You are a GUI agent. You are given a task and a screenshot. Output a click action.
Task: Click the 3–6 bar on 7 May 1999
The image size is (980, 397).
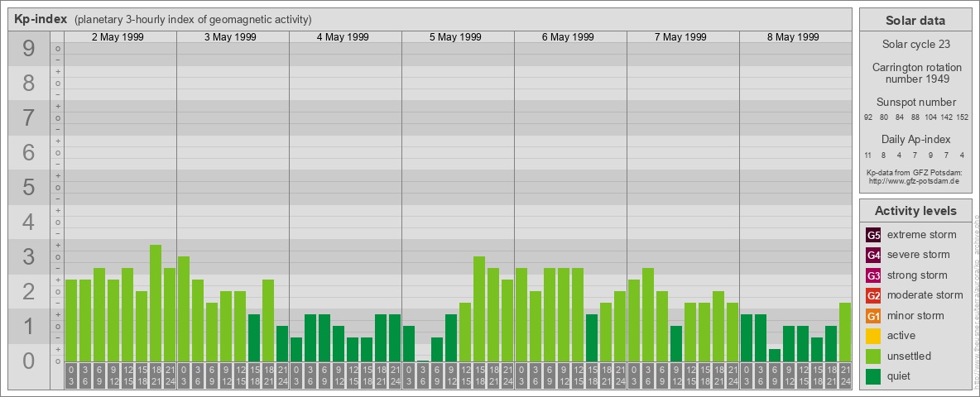(648, 314)
